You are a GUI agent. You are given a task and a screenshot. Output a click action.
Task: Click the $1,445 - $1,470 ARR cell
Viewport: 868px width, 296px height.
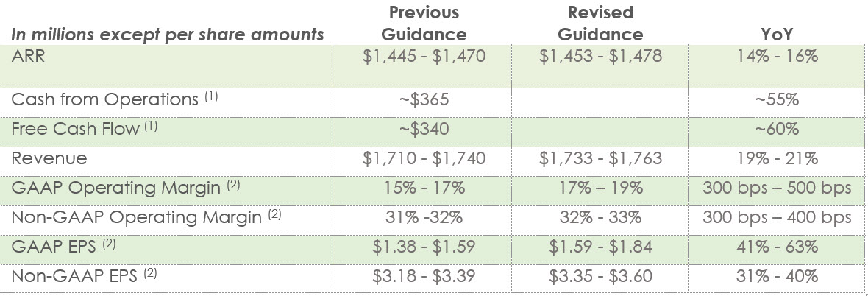(x=424, y=57)
